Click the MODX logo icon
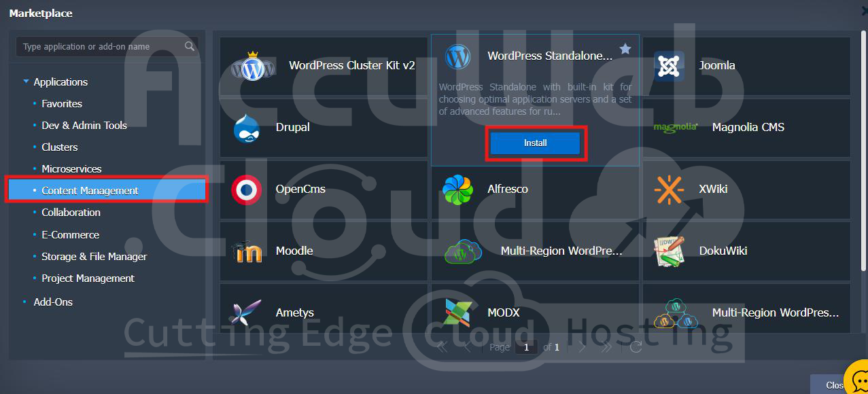This screenshot has width=868, height=394. point(457,313)
